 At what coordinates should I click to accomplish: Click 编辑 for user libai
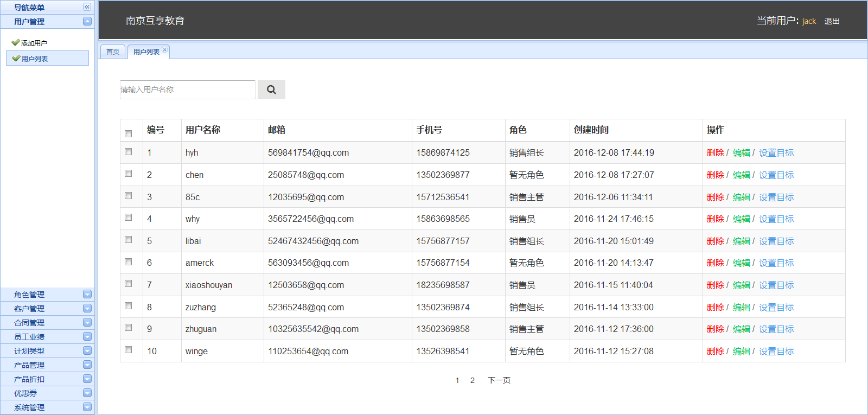click(741, 241)
